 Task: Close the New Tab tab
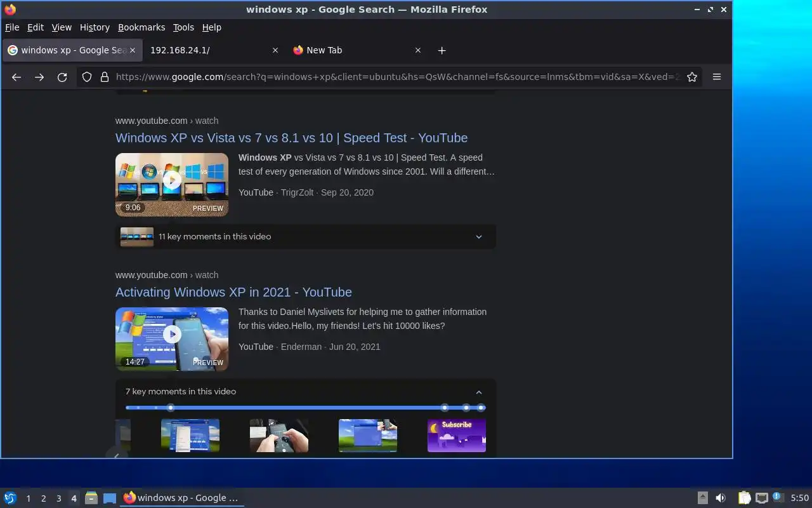click(417, 50)
